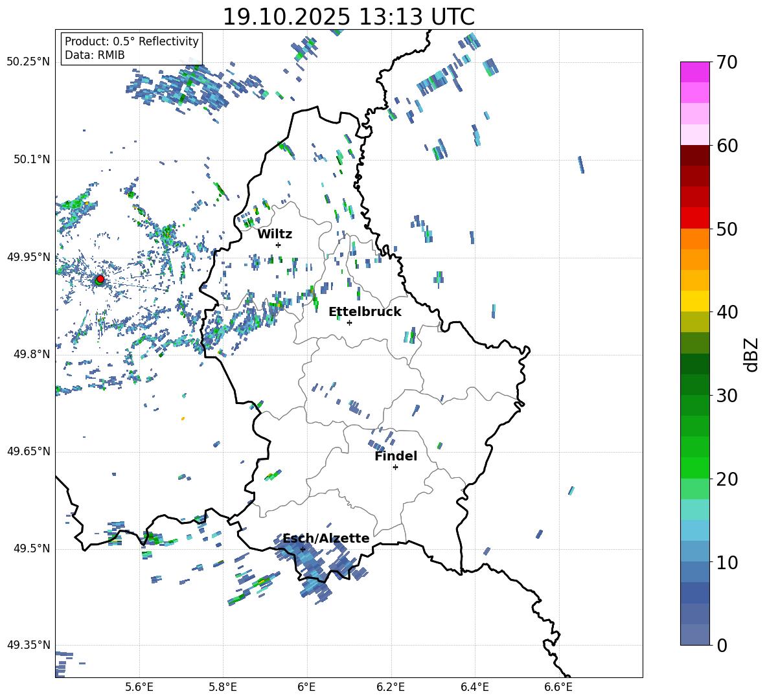Click the Findel station cross marker
Screen dimensions: 767x700
point(395,468)
